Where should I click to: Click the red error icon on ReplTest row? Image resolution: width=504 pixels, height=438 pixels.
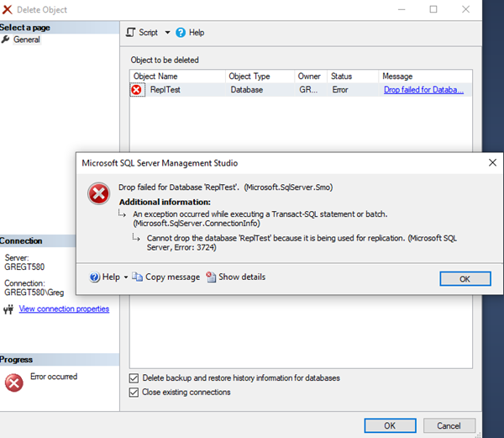point(137,90)
